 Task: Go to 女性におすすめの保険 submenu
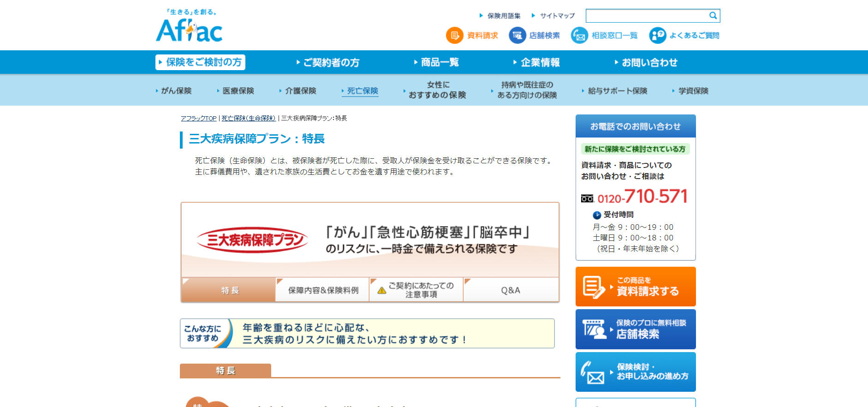pyautogui.click(x=435, y=90)
